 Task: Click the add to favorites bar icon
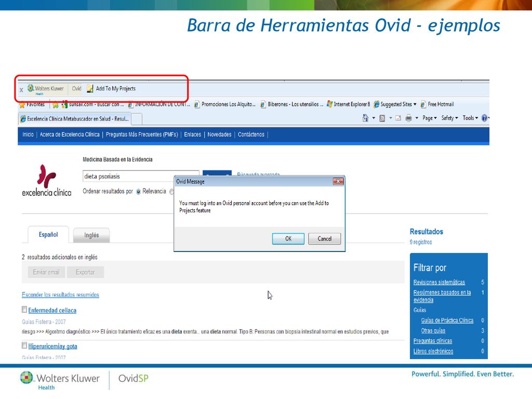tap(55, 104)
